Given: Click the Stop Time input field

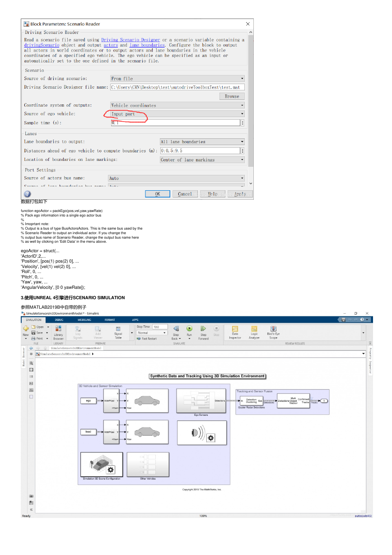Looking at the screenshot, I should pyautogui.click(x=160, y=327).
